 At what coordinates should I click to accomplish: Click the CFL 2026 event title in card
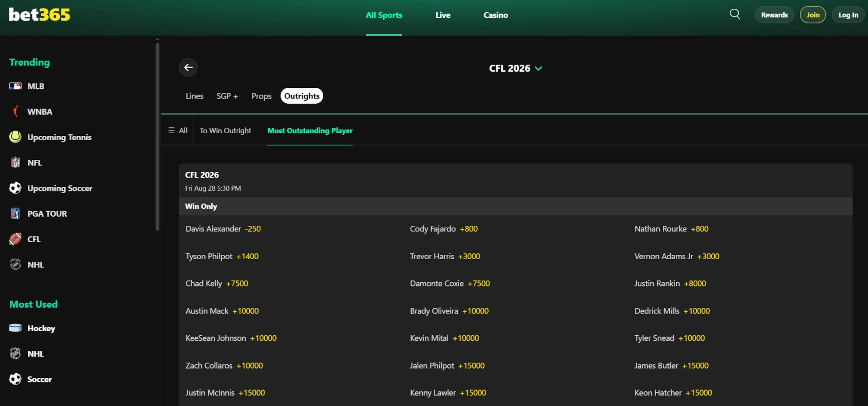click(x=202, y=175)
